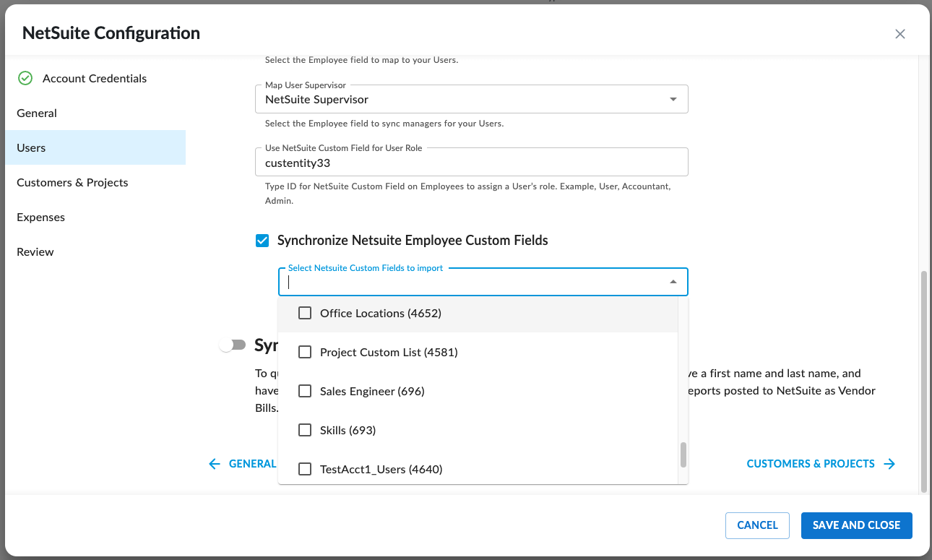Check the Sales Engineer (696) option

tap(305, 391)
